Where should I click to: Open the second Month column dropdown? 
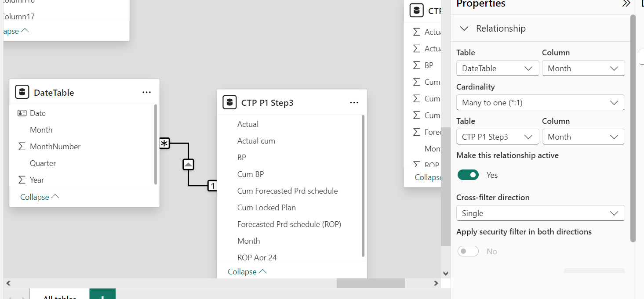(583, 137)
